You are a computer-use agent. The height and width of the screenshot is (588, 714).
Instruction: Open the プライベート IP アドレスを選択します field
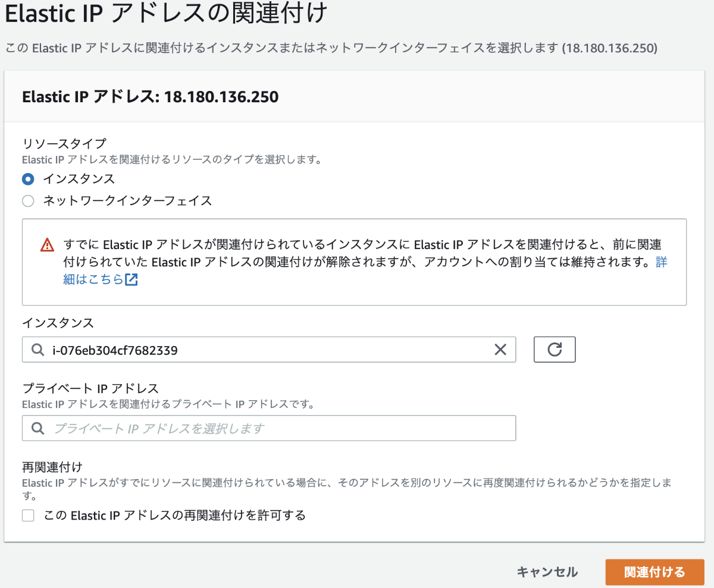point(269,428)
